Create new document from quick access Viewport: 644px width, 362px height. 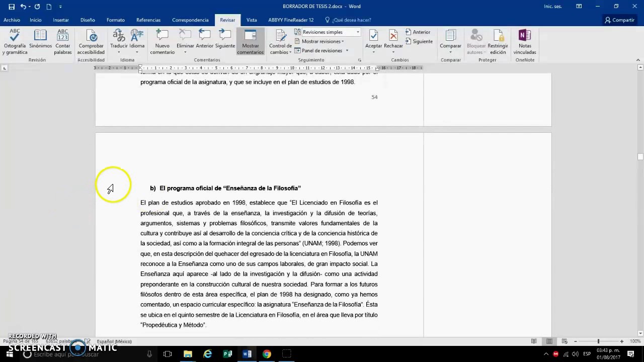(49, 7)
